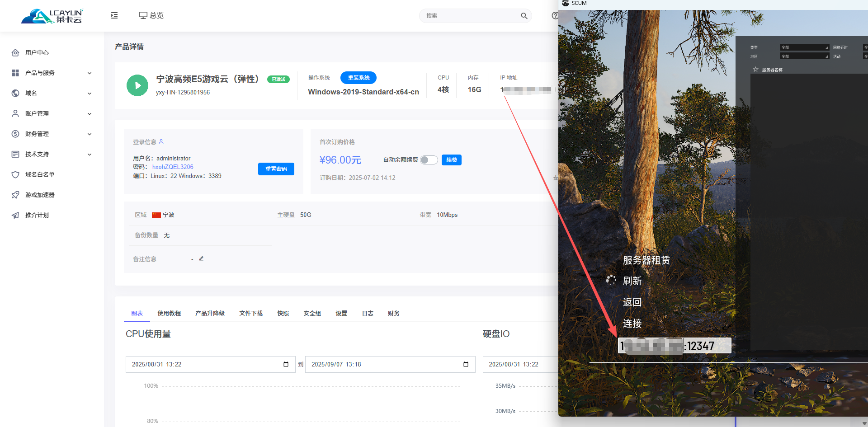Click CPU start date field 2025/08/31 13:22
This screenshot has width=868, height=427.
(210, 364)
